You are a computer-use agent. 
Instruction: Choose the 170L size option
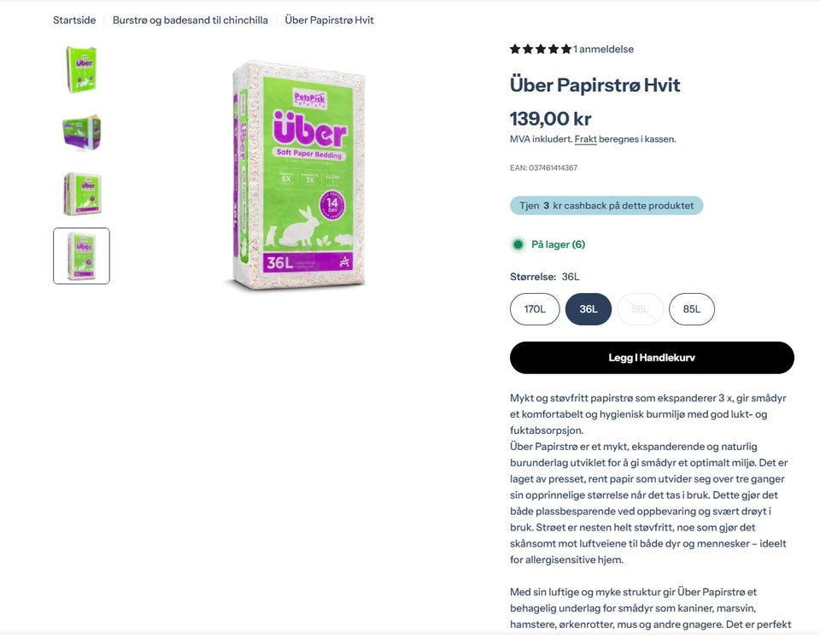pyautogui.click(x=535, y=309)
